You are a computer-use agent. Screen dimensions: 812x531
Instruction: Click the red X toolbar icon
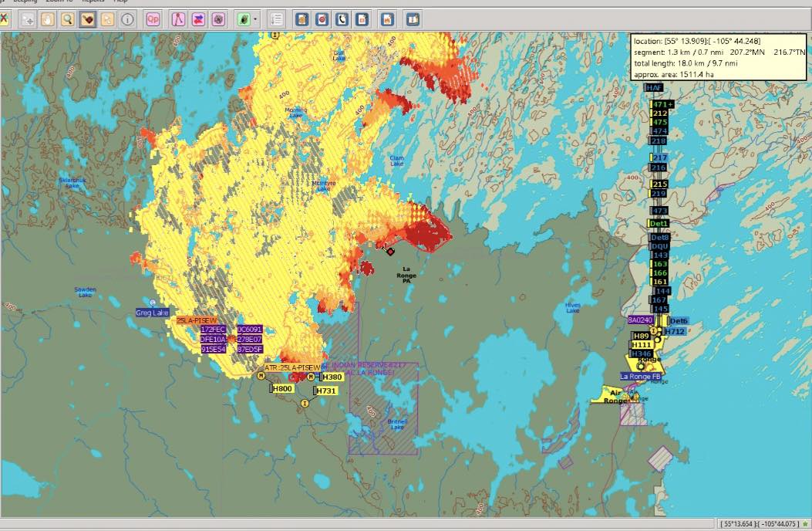click(x=4, y=20)
